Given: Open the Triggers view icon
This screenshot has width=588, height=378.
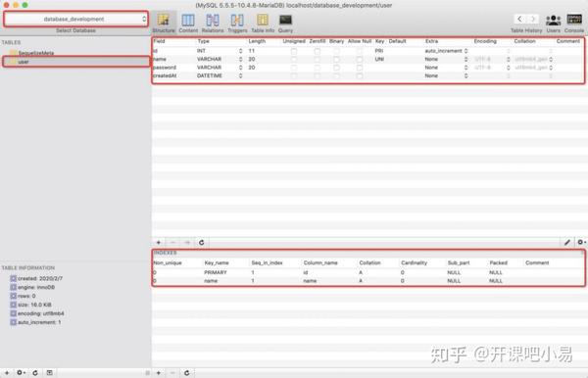Looking at the screenshot, I should tap(237, 21).
